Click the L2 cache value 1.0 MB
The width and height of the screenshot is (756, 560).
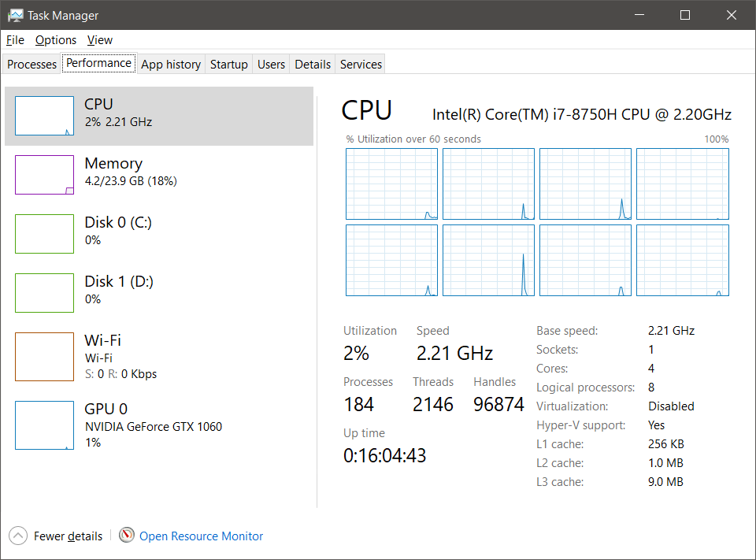[x=665, y=463]
